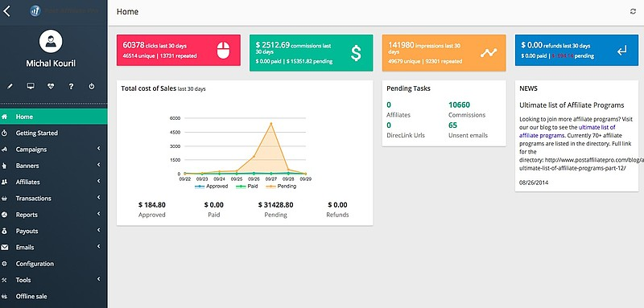
Task: Click the trend line icon on impressions card
Action: coord(489,52)
